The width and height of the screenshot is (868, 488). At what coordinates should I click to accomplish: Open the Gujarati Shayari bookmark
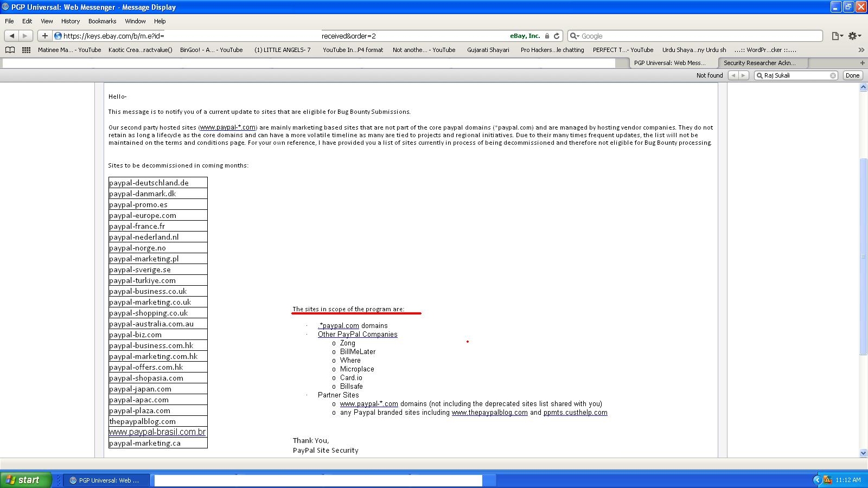point(488,50)
